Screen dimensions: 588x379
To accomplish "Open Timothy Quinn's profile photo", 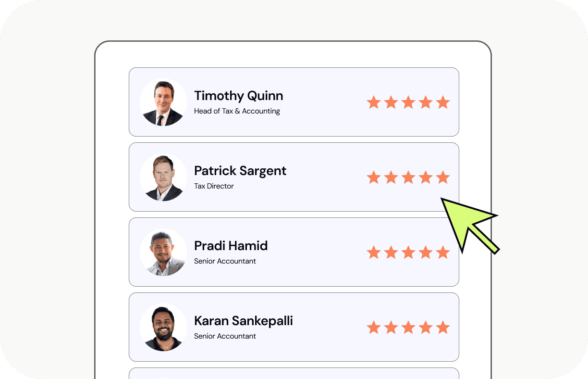I will click(x=163, y=102).
